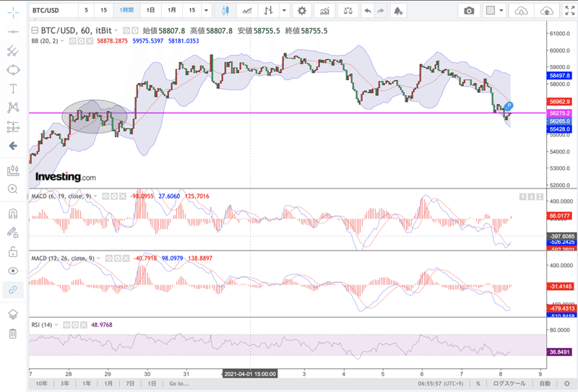Click the trash bin remove drawings icon
This screenshot has width=578, height=392.
(13, 334)
